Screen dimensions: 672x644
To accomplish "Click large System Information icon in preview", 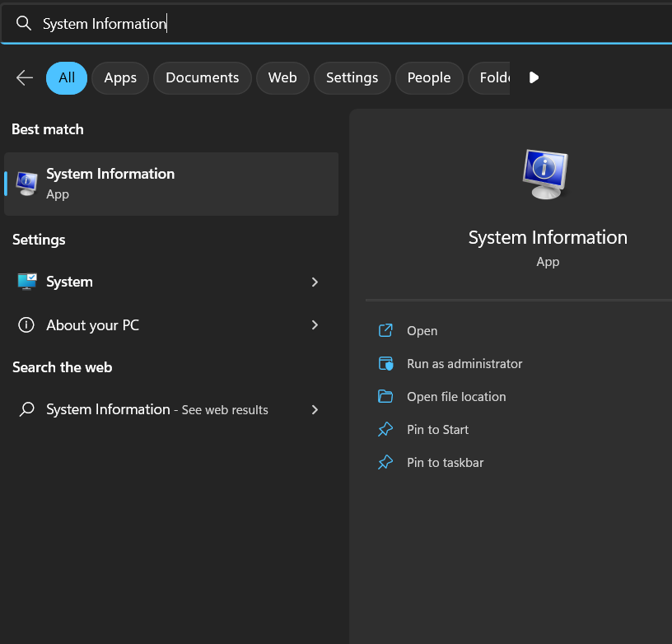I will point(545,174).
